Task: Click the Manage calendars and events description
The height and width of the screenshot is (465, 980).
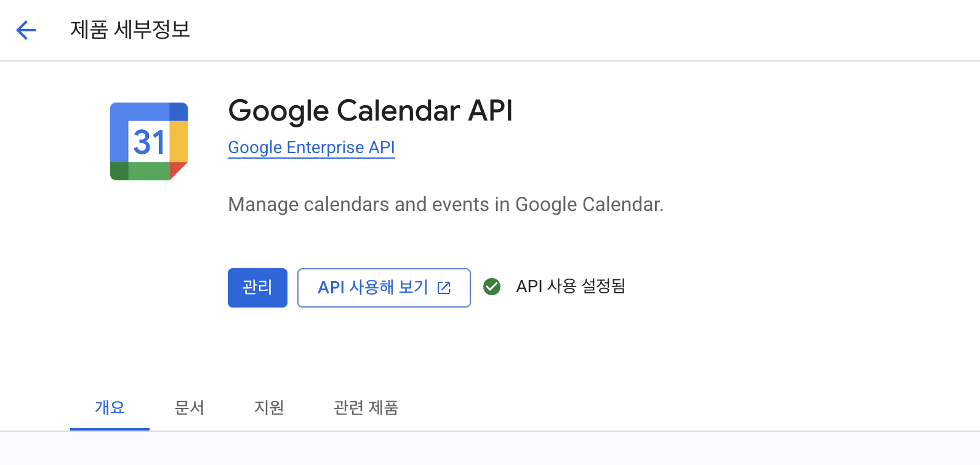Action: (446, 204)
